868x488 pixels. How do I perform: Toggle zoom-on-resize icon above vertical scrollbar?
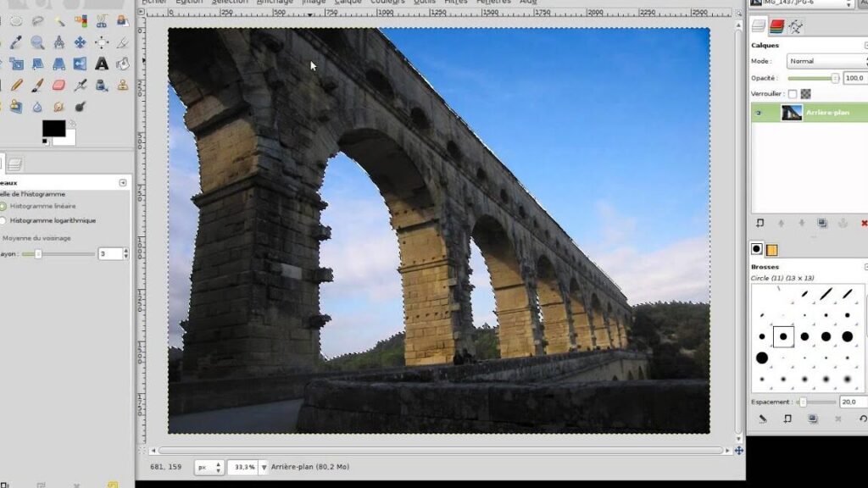tap(739, 13)
